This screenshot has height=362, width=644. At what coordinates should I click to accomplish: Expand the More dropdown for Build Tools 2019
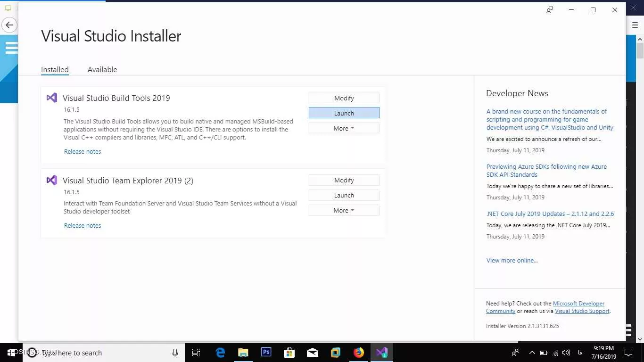[x=344, y=128]
